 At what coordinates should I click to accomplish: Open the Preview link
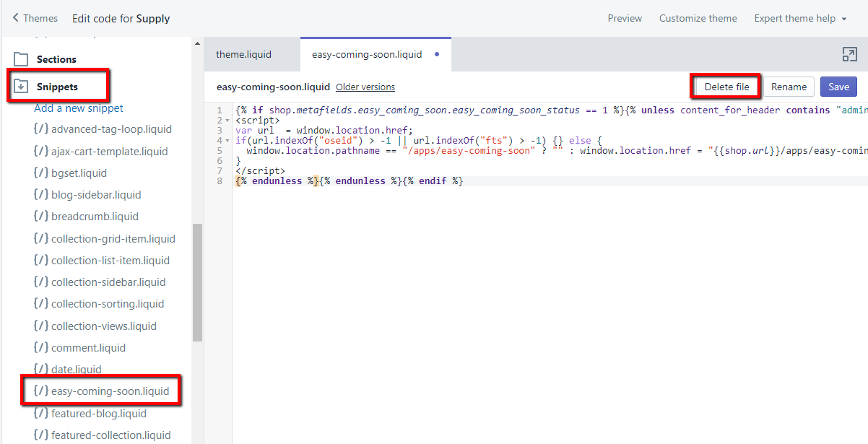point(625,18)
